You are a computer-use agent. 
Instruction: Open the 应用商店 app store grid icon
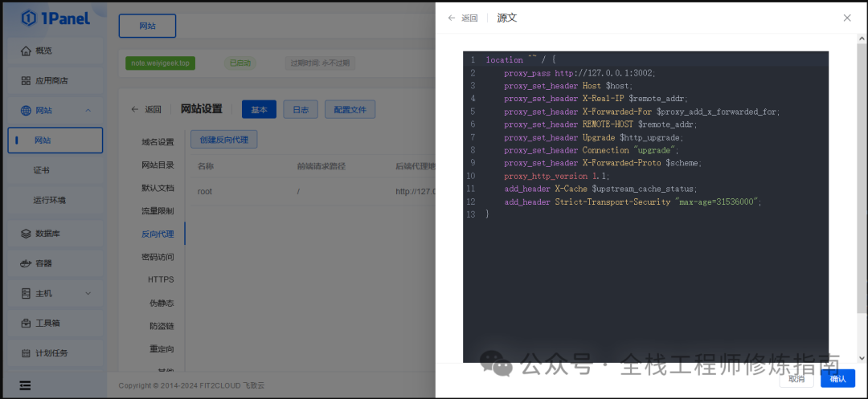[x=26, y=81]
